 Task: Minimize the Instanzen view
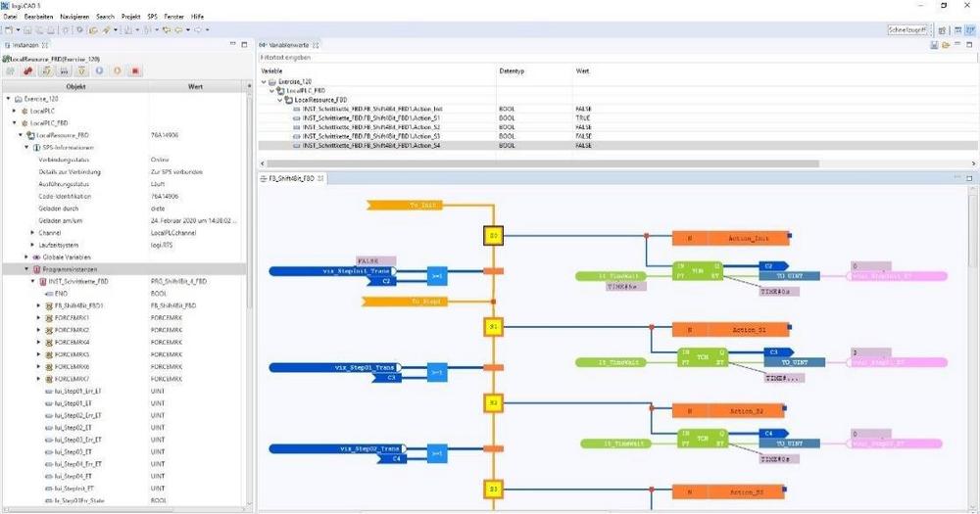232,44
